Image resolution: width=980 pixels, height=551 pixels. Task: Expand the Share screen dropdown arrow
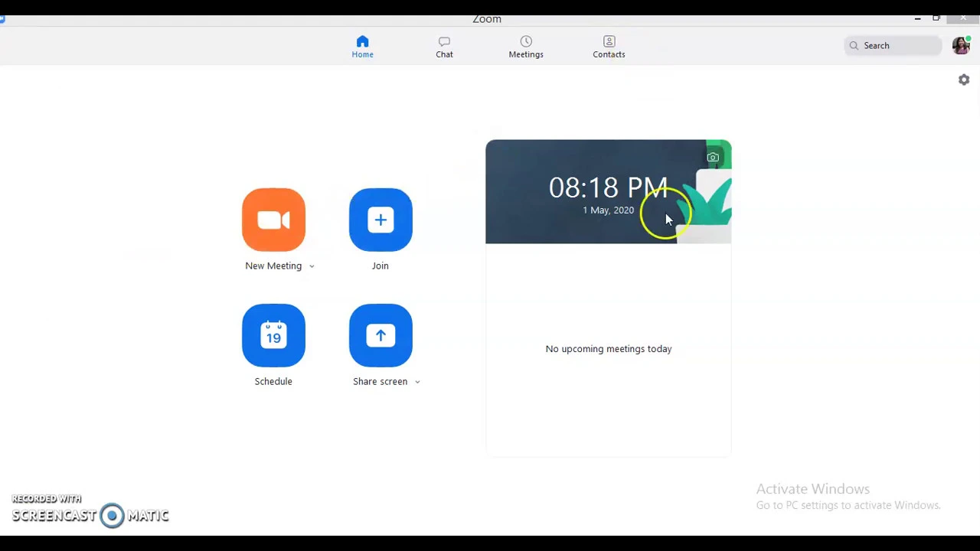click(417, 382)
